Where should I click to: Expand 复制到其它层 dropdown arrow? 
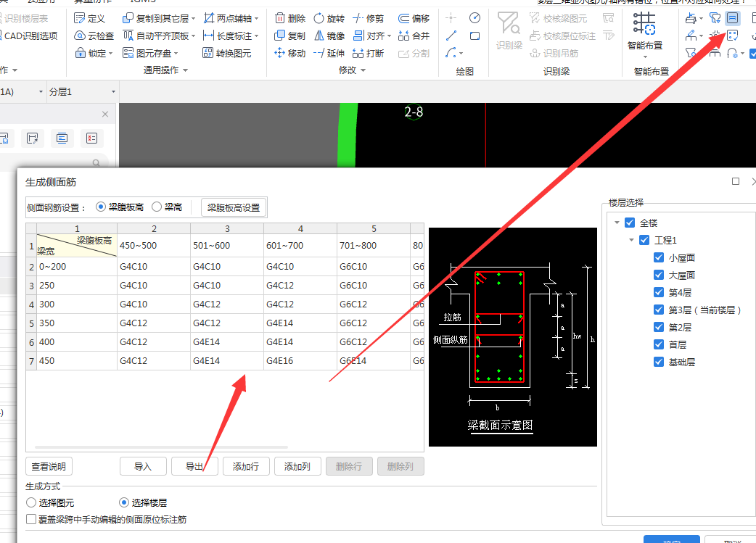[x=193, y=19]
